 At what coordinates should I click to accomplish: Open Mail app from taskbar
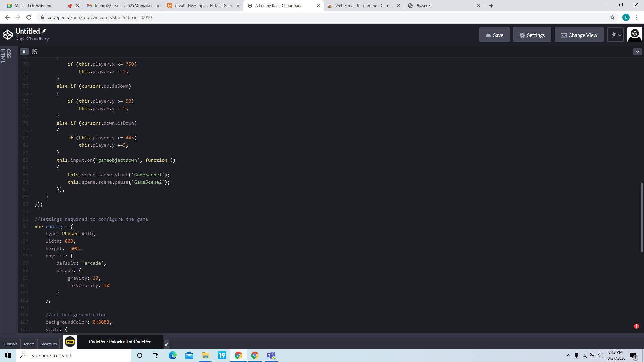pos(189,355)
